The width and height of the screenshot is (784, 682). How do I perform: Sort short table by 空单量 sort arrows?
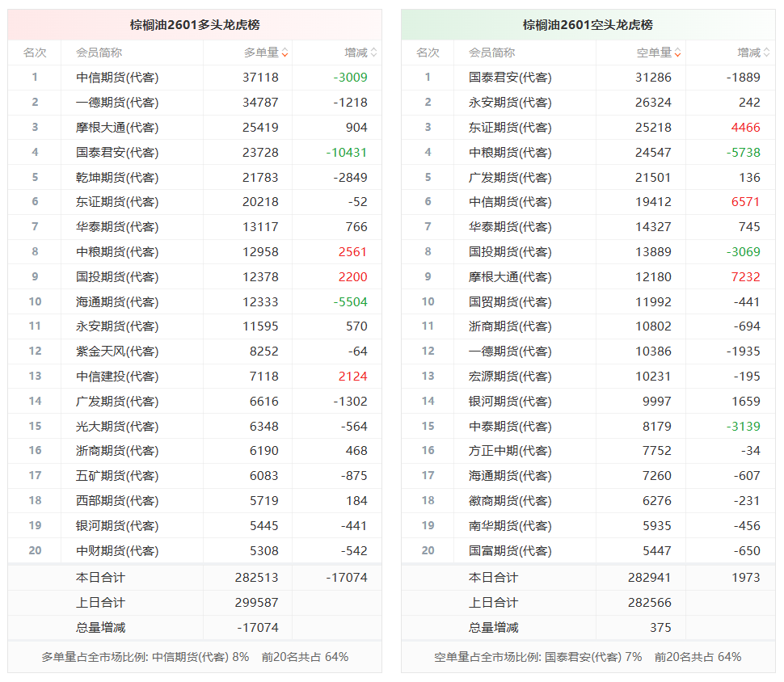678,53
